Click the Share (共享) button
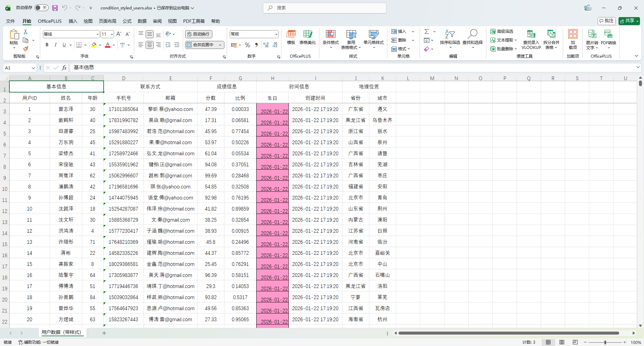This screenshot has width=644, height=346. pos(629,21)
